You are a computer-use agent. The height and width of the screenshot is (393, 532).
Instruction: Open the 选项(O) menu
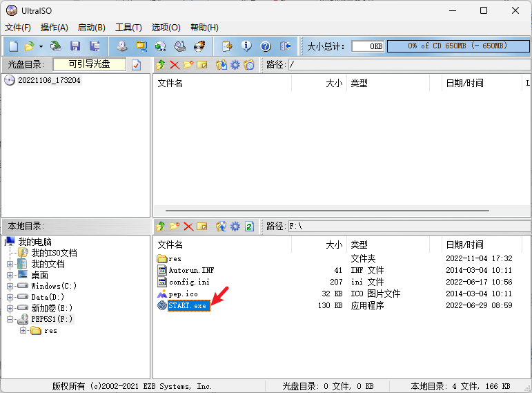coord(166,28)
